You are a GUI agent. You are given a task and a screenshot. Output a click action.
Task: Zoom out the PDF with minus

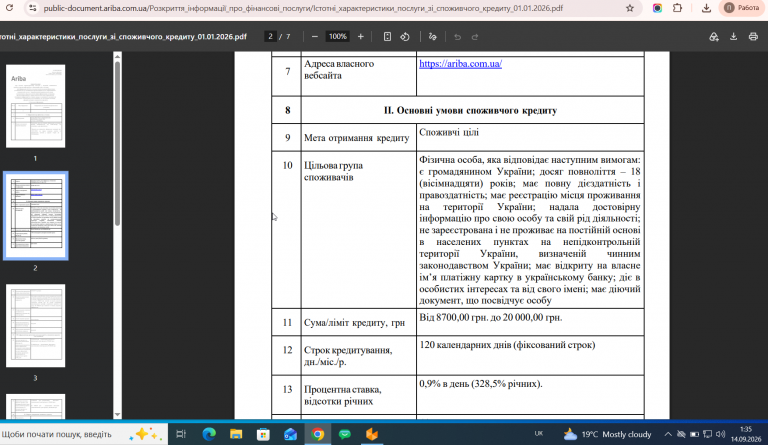click(315, 37)
